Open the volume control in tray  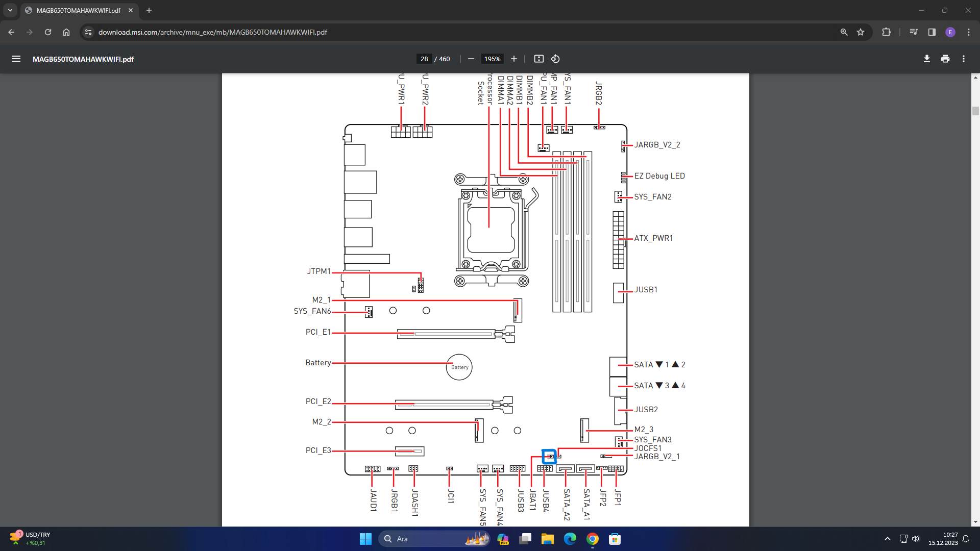coord(916,539)
